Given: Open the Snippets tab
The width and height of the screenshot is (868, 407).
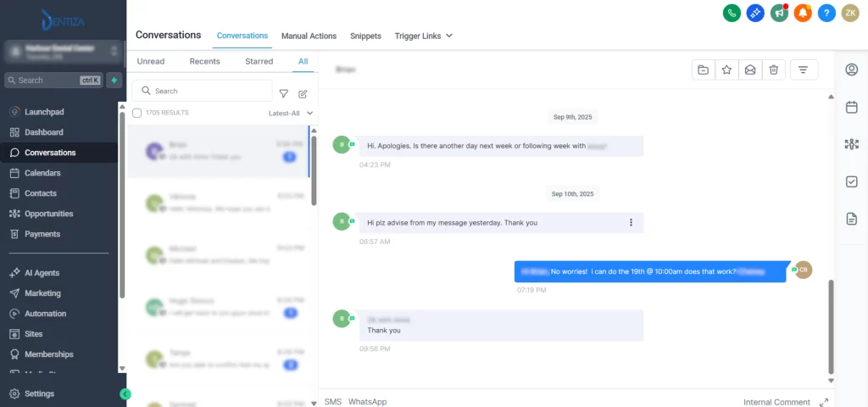Looking at the screenshot, I should 365,36.
